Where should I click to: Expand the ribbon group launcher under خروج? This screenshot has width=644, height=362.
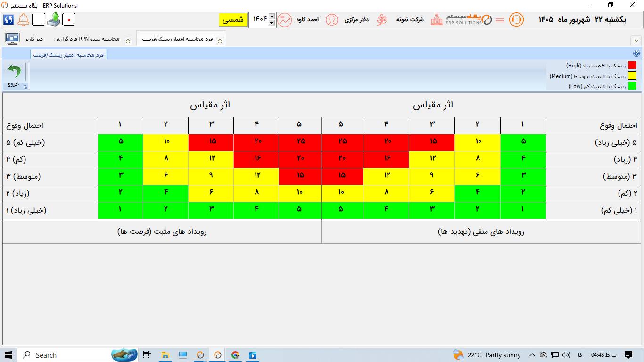(x=25, y=87)
